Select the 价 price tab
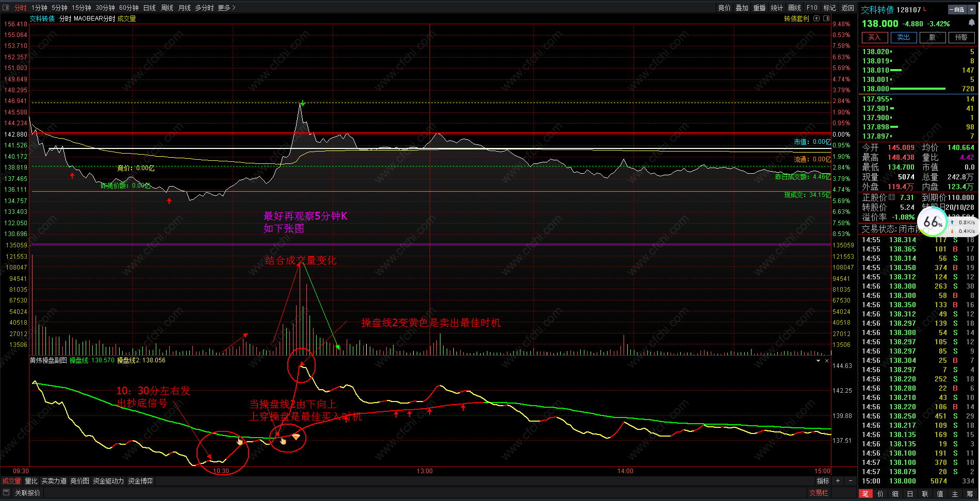This screenshot has width=980, height=501. 880,494
